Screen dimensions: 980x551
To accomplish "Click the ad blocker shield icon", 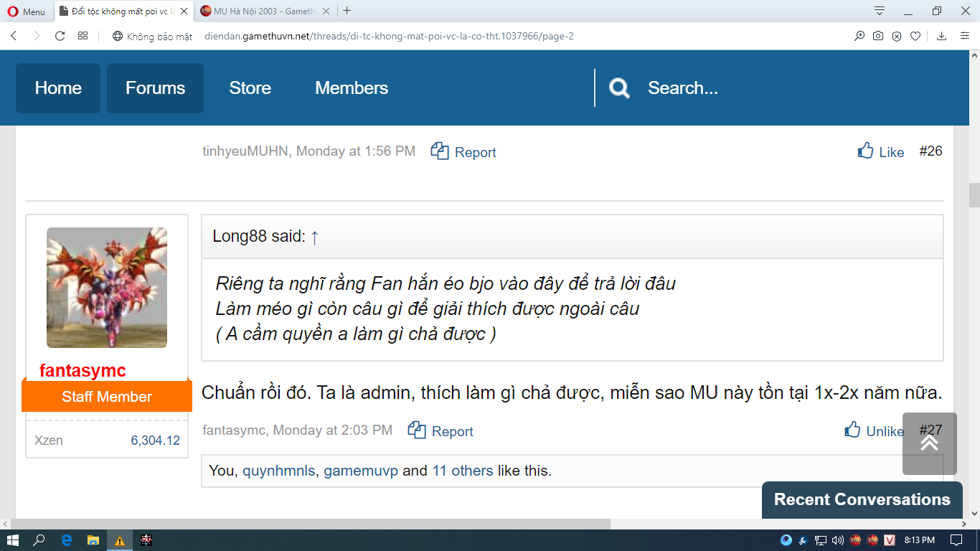I will [897, 36].
